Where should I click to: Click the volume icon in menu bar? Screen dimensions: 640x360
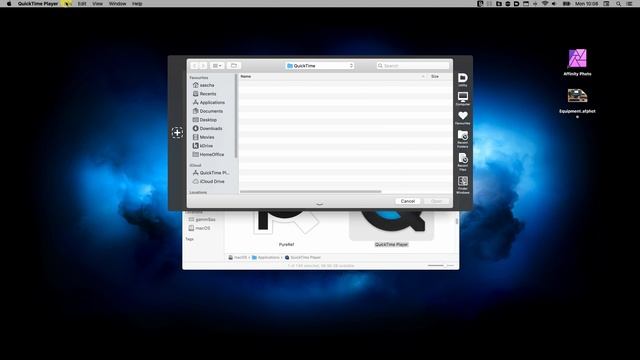click(554, 4)
